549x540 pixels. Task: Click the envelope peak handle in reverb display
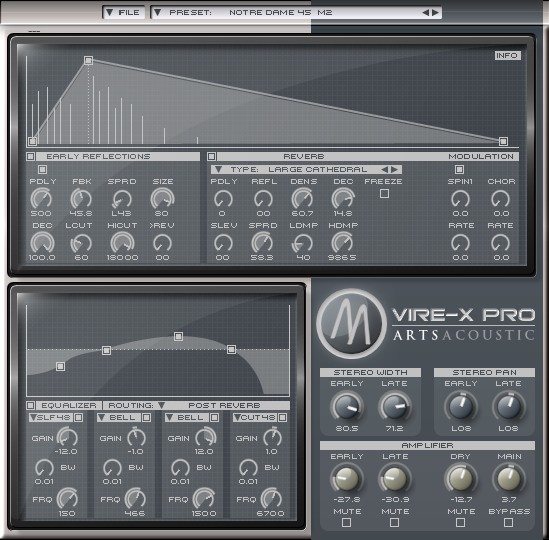(88, 60)
